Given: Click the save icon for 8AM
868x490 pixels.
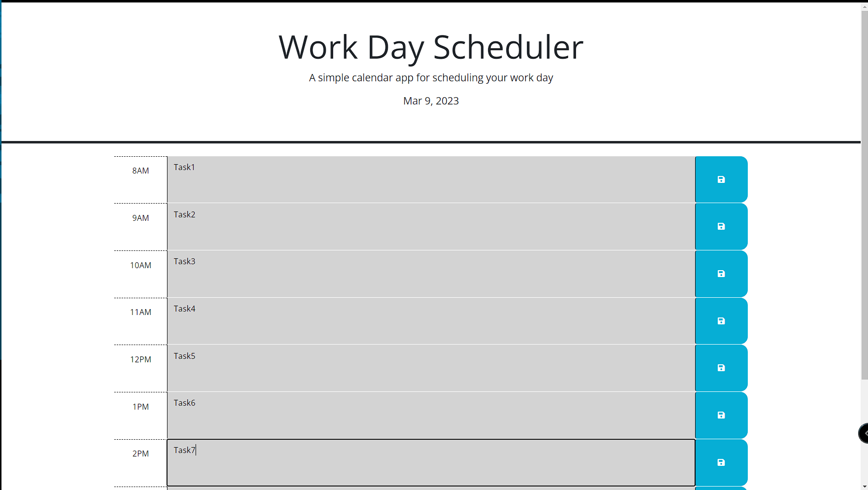Looking at the screenshot, I should click(721, 179).
